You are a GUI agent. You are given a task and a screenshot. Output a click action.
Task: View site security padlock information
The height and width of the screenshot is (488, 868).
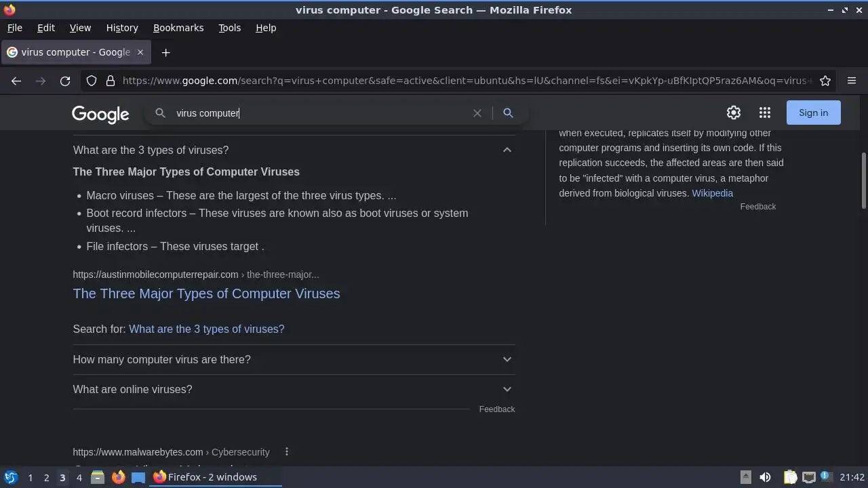coord(111,81)
